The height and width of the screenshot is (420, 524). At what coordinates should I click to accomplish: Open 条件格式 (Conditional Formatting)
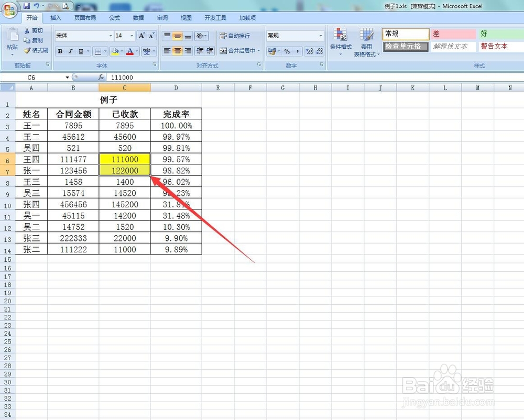341,42
